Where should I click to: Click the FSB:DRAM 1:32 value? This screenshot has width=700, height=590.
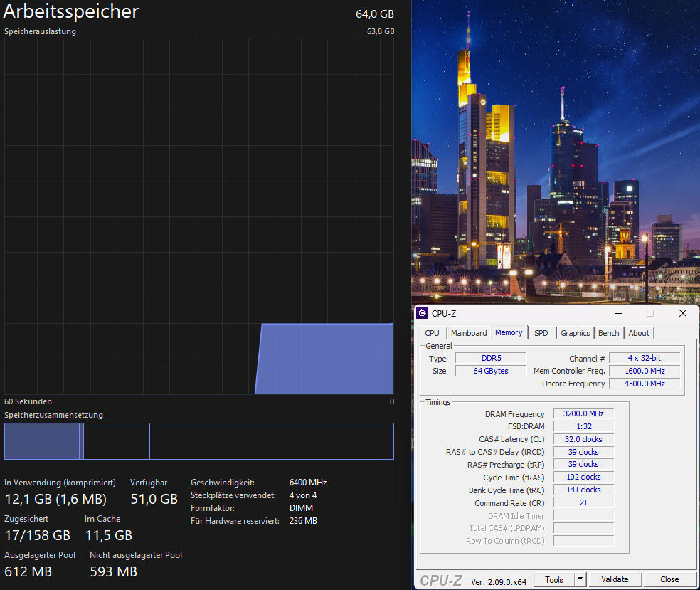tap(583, 426)
